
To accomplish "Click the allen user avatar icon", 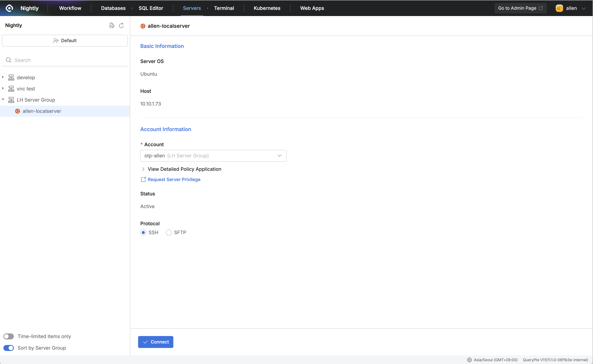I will [x=559, y=8].
